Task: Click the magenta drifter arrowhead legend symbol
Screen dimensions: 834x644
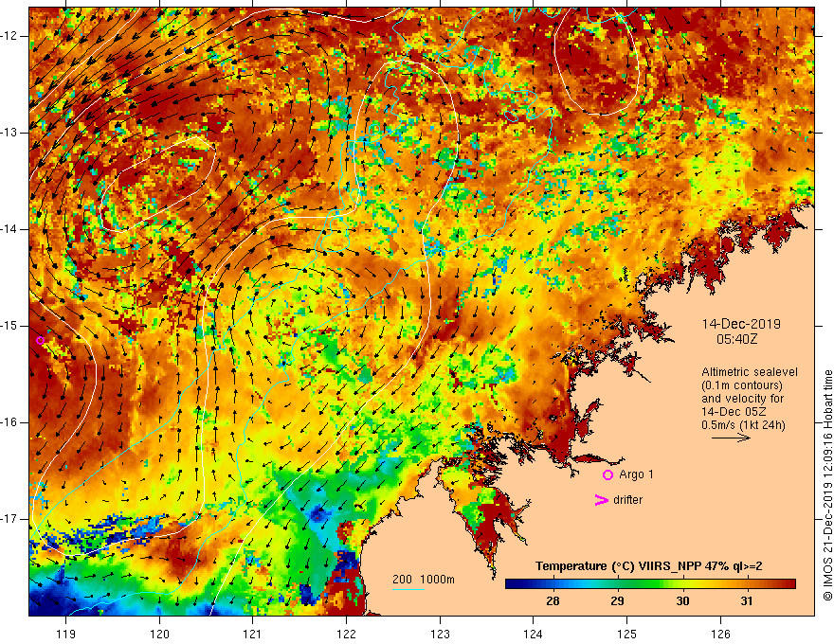Action: [601, 500]
